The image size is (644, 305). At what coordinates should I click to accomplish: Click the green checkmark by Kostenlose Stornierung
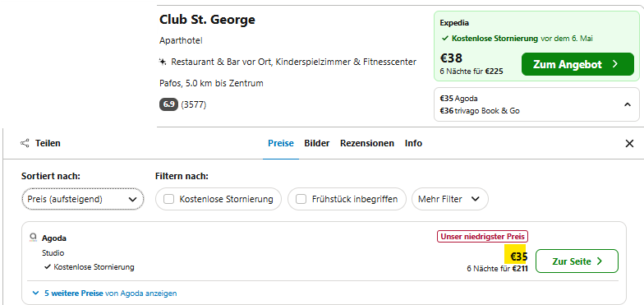point(445,39)
